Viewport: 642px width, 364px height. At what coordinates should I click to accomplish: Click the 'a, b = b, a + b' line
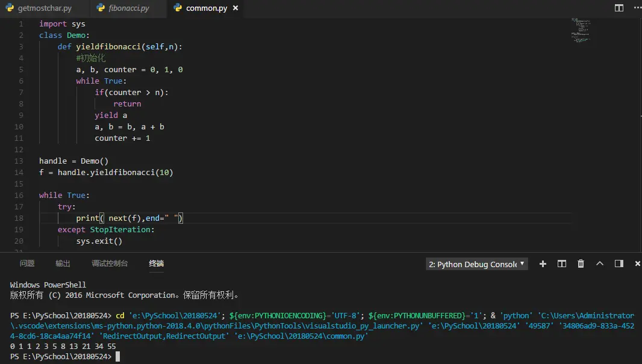129,127
